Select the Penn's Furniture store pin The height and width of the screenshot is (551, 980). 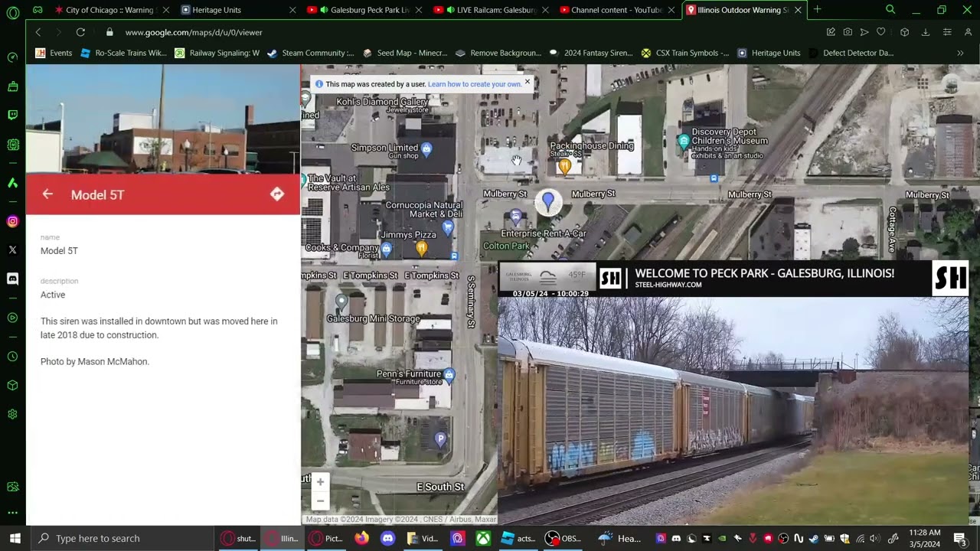(x=449, y=375)
